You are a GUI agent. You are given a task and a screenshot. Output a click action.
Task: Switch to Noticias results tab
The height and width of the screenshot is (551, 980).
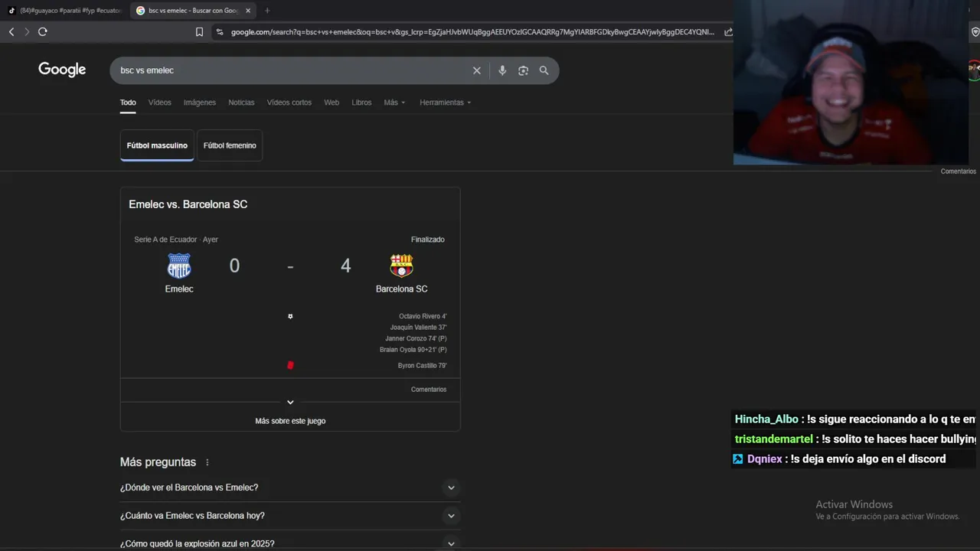(x=241, y=103)
